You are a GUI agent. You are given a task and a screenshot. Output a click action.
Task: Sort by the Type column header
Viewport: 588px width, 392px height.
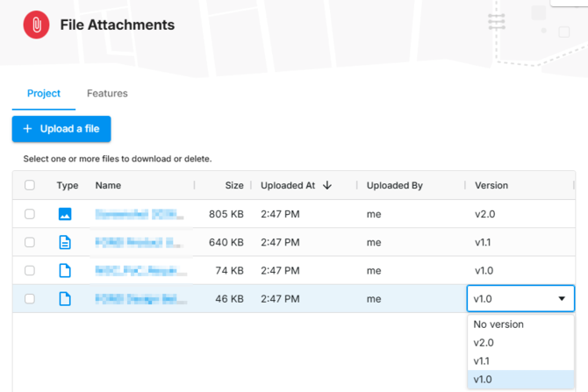pos(68,186)
